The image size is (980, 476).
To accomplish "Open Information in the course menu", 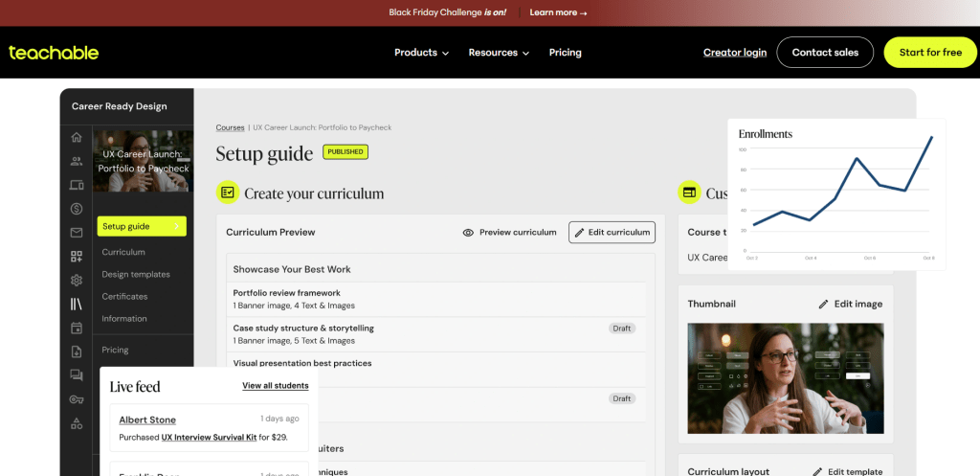I will (124, 318).
